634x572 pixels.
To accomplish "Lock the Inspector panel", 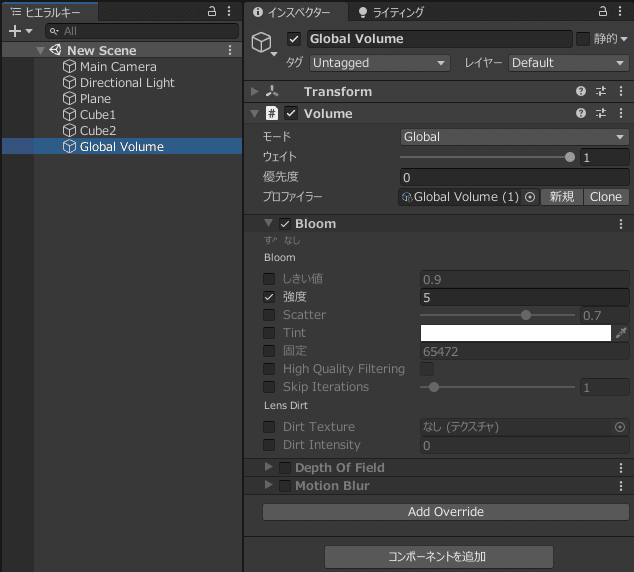I will [x=602, y=11].
